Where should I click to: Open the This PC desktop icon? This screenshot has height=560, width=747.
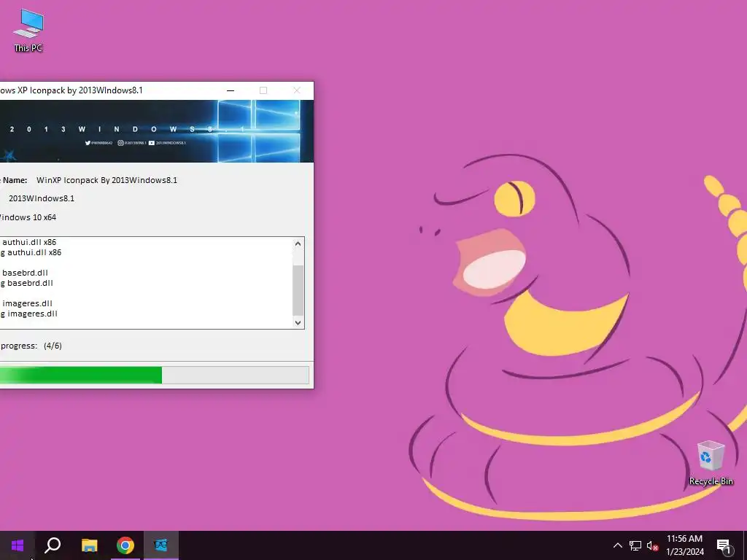tap(28, 31)
